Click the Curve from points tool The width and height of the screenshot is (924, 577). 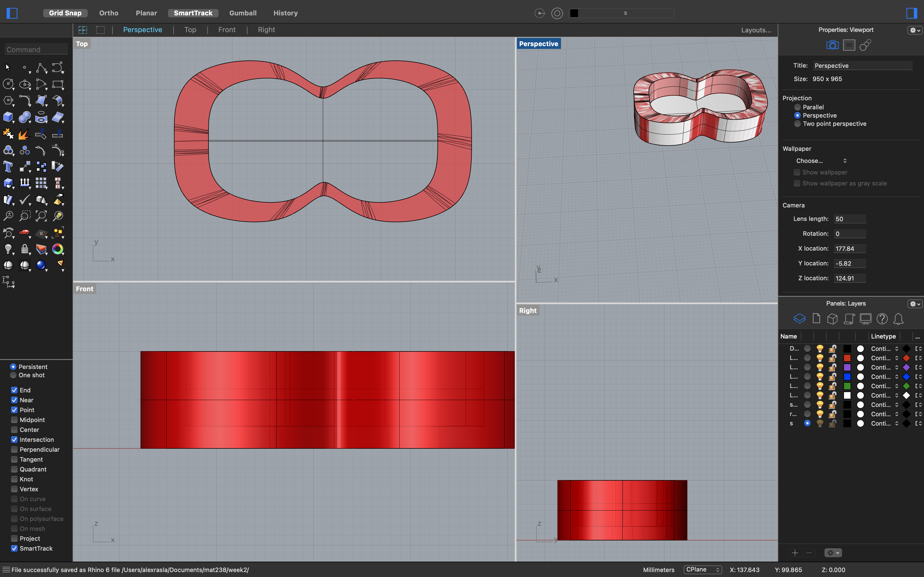point(41,68)
